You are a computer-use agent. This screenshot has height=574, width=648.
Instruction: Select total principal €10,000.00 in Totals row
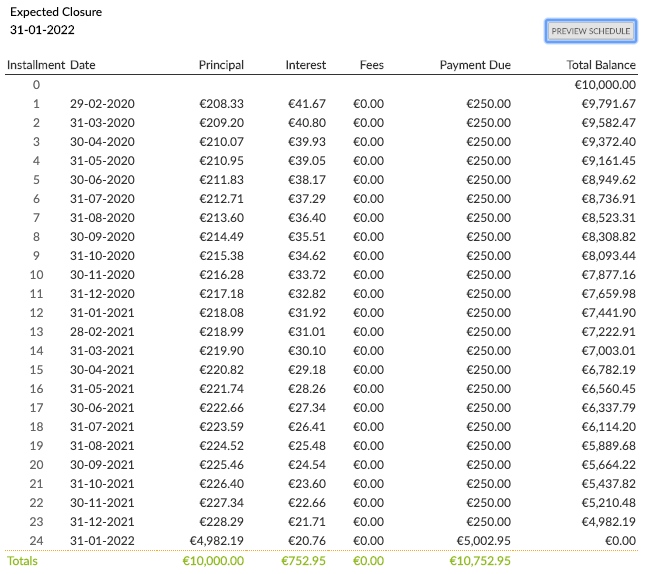(x=213, y=561)
